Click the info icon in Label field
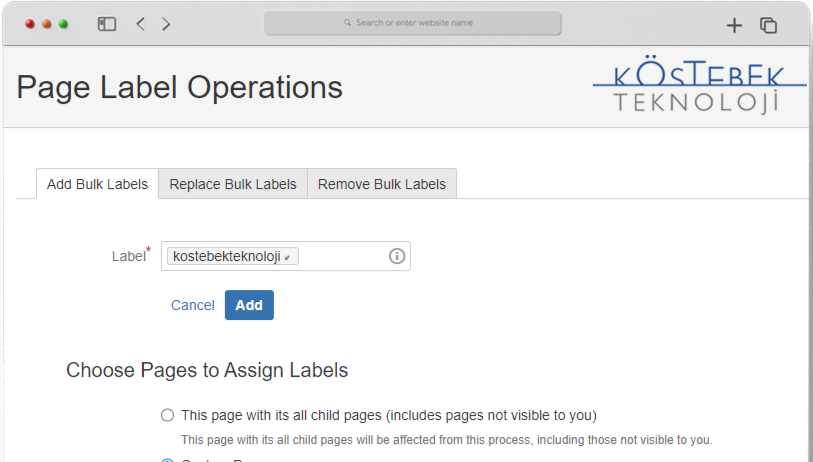The height and width of the screenshot is (462, 813). click(x=396, y=256)
